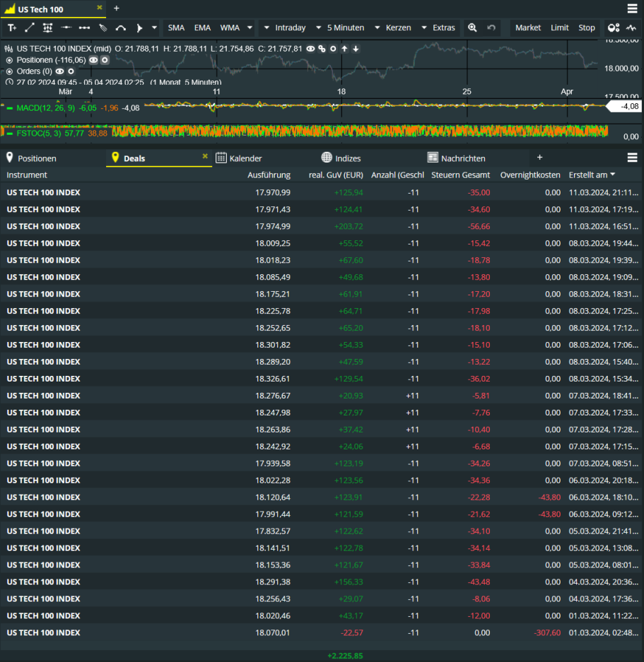Click the down arrow beside OHLC values
The image size is (644, 662).
356,49
